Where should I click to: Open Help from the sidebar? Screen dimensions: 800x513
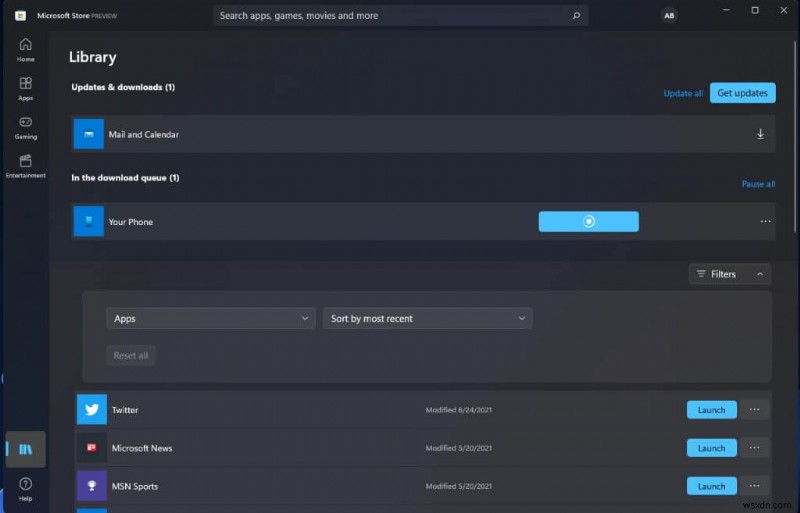coord(26,489)
